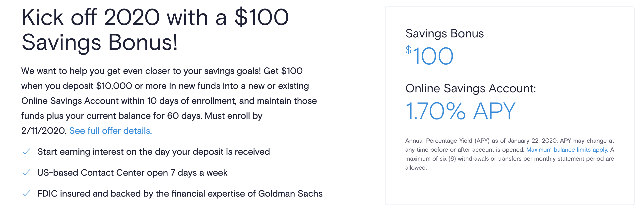The width and height of the screenshot is (644, 216).
Task: Click the six withdrawals allowed sentence
Action: pos(510,159)
